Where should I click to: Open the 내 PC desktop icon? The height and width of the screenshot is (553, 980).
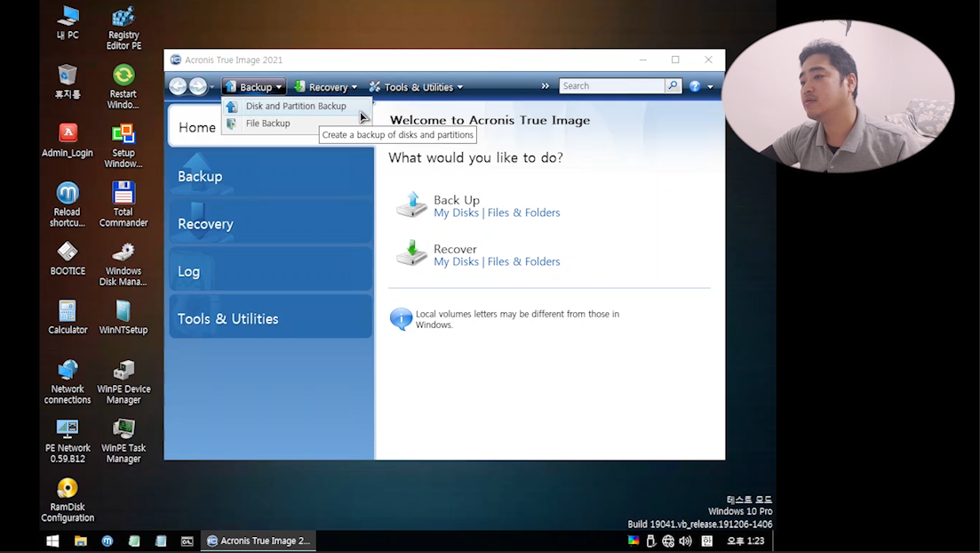68,22
